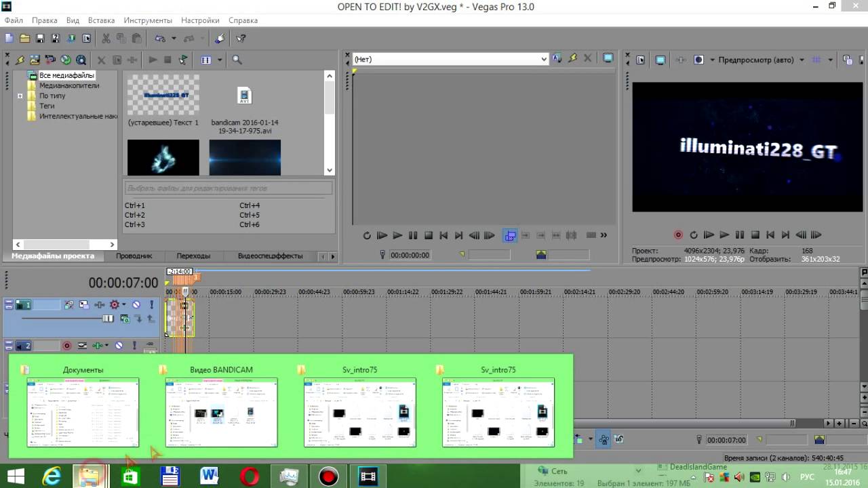Mute video track 1
The image size is (868, 488).
tap(136, 305)
